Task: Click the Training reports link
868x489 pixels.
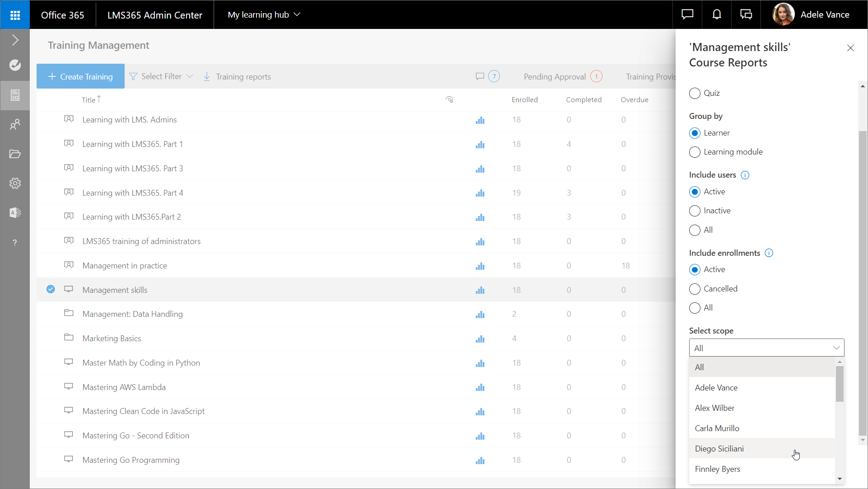Action: 243,76
